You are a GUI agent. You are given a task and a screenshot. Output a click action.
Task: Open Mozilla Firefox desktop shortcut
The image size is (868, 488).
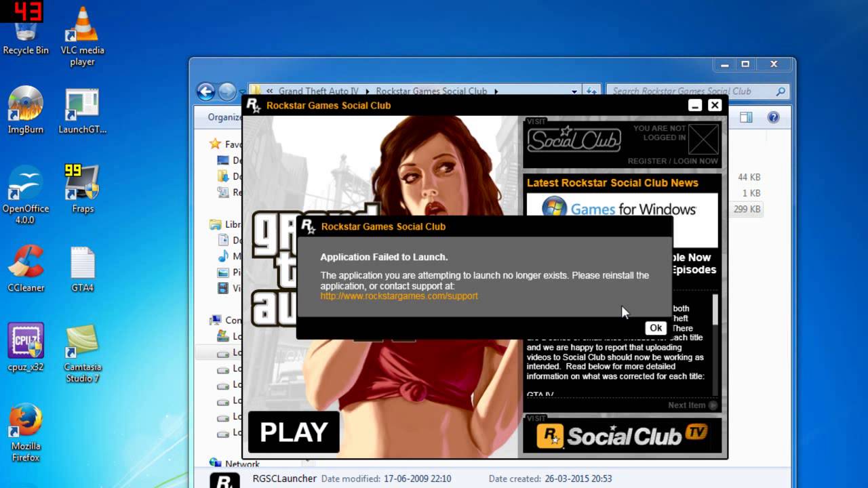[x=26, y=432]
